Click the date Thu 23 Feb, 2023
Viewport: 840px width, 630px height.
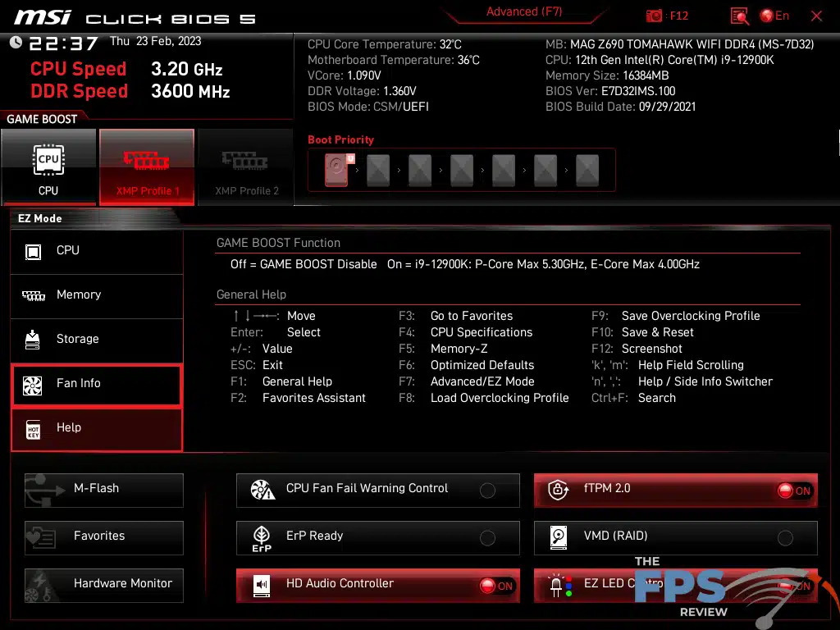(155, 41)
